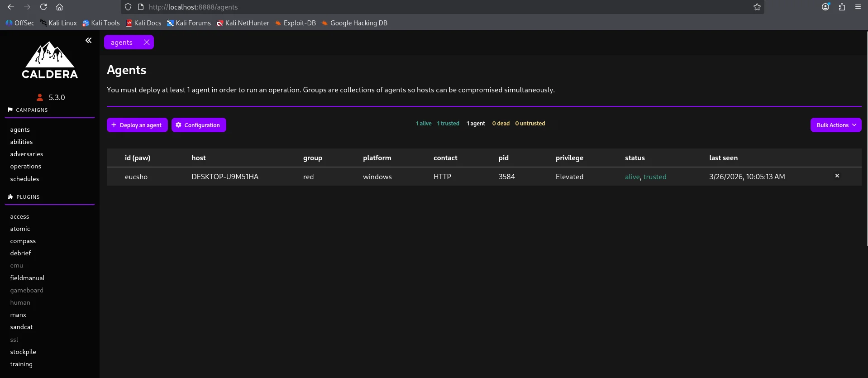The height and width of the screenshot is (378, 868).
Task: Open the stockpile plugin
Action: click(x=23, y=352)
